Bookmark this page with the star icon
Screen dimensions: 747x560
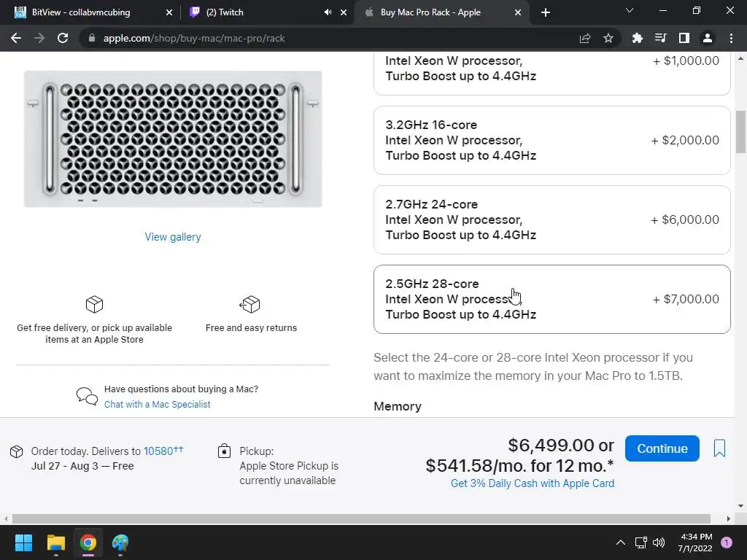click(608, 38)
